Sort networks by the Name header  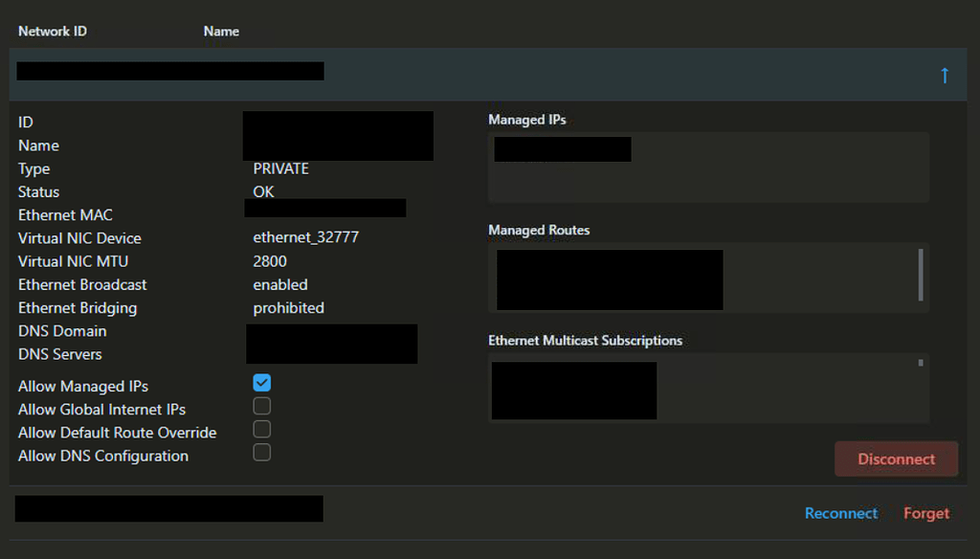coord(221,31)
